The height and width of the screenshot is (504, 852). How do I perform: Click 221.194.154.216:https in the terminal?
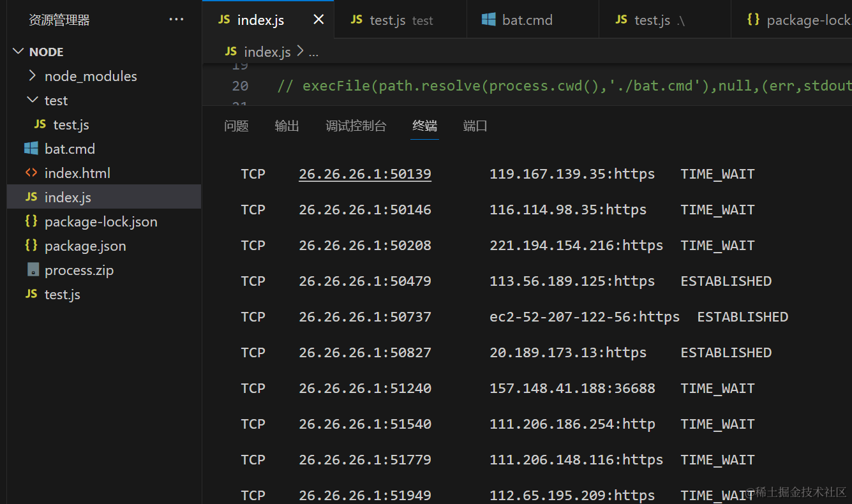pos(576,246)
